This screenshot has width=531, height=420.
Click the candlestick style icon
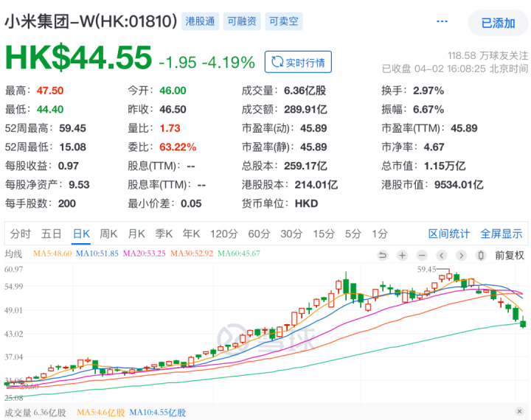[x=481, y=255]
